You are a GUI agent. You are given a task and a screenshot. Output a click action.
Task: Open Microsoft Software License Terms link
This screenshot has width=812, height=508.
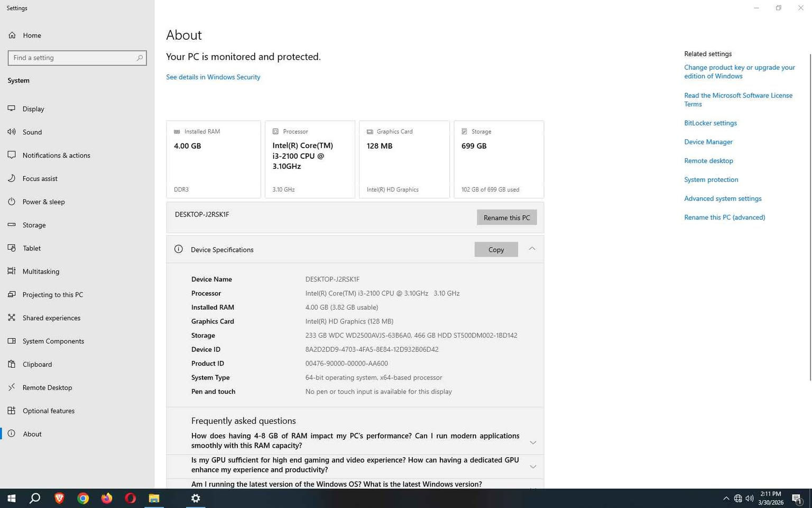738,99
